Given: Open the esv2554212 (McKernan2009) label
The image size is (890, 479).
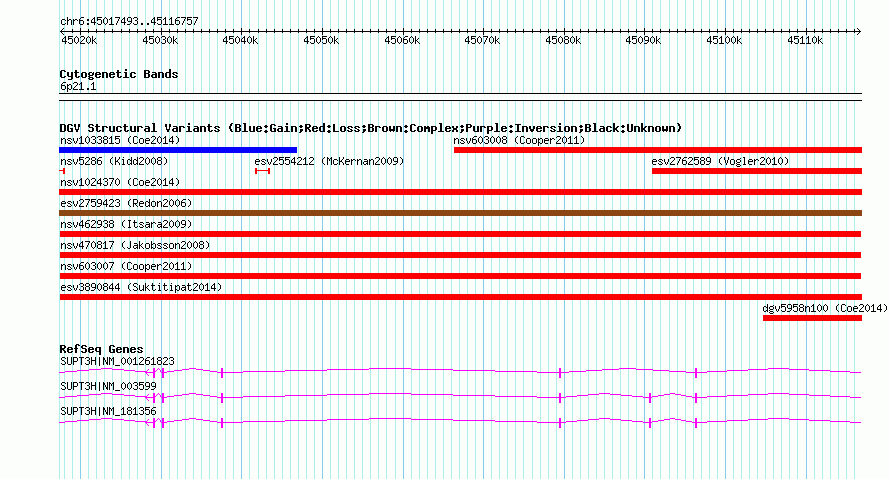Looking at the screenshot, I should [329, 161].
